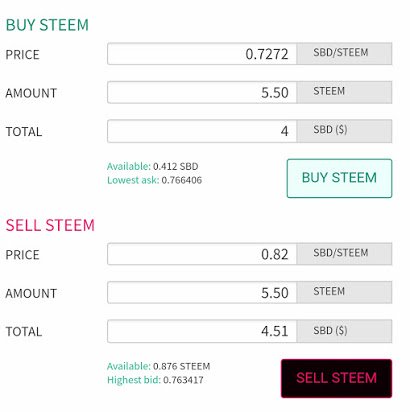Click the SELL STEEM section heading
The image size is (410, 412).
pos(50,225)
